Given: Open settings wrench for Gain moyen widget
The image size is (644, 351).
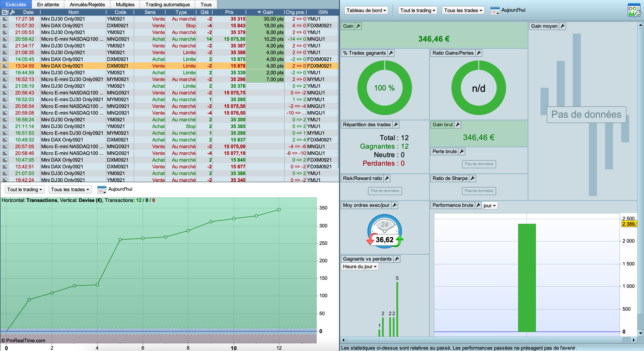Looking at the screenshot, I should coord(562,26).
